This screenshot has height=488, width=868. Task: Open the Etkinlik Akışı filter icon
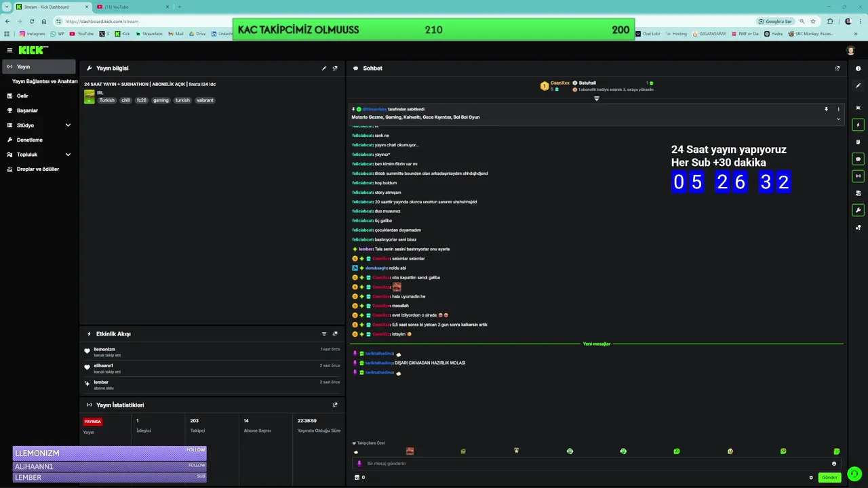[324, 334]
